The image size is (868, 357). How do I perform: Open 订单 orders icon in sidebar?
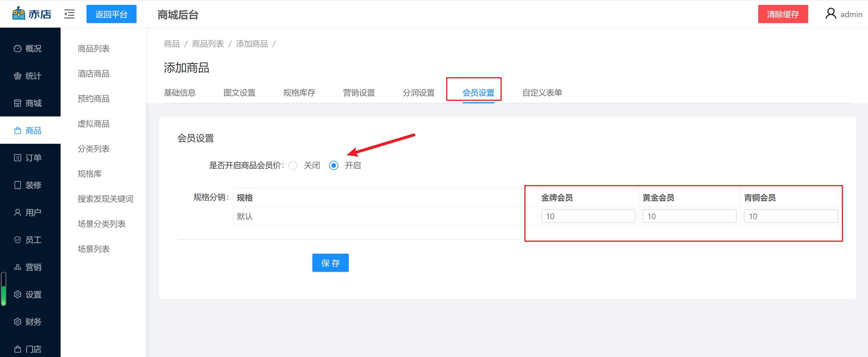tap(18, 158)
